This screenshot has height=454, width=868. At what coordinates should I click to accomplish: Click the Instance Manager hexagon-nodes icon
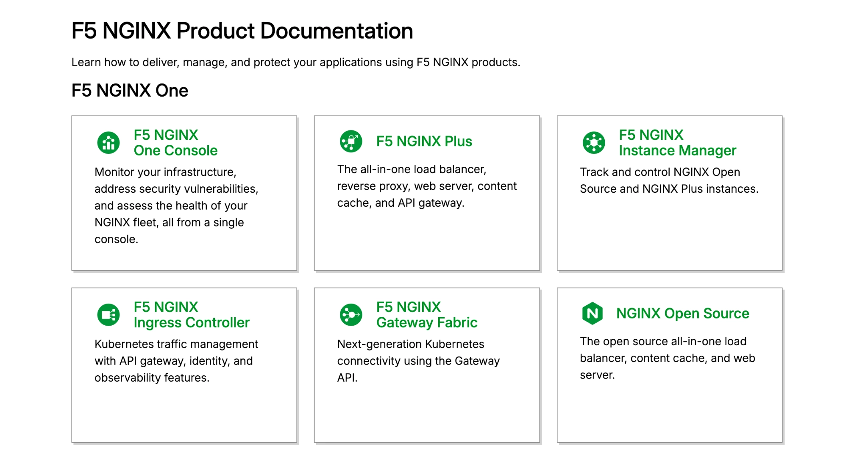tap(594, 143)
